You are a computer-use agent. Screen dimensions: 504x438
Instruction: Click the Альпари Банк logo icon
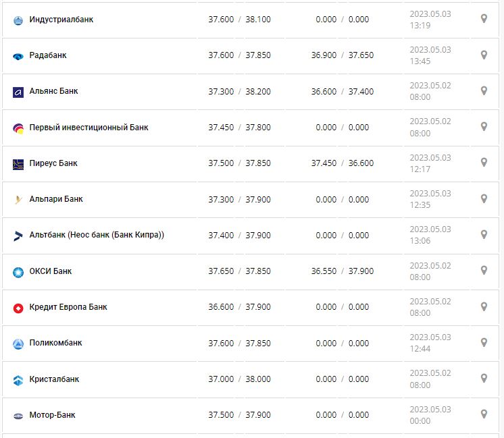pos(18,200)
